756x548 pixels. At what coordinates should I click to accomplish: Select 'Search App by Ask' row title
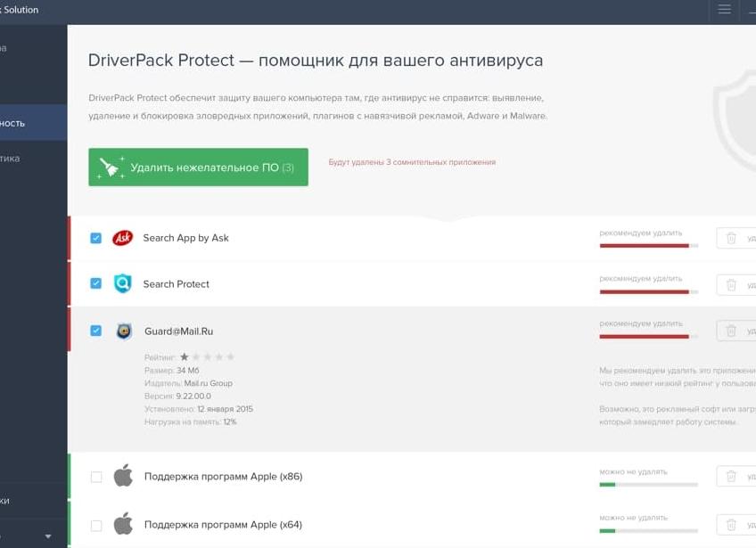185,238
